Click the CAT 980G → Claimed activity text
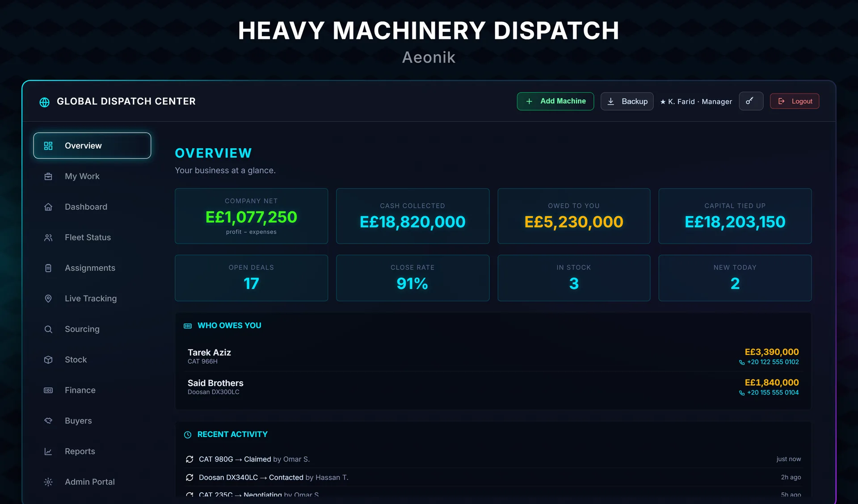Screen dimensions: 858x504 (x=254, y=459)
